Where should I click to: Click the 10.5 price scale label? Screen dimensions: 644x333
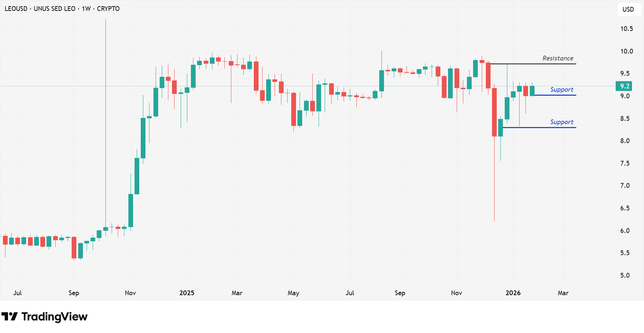coord(626,29)
